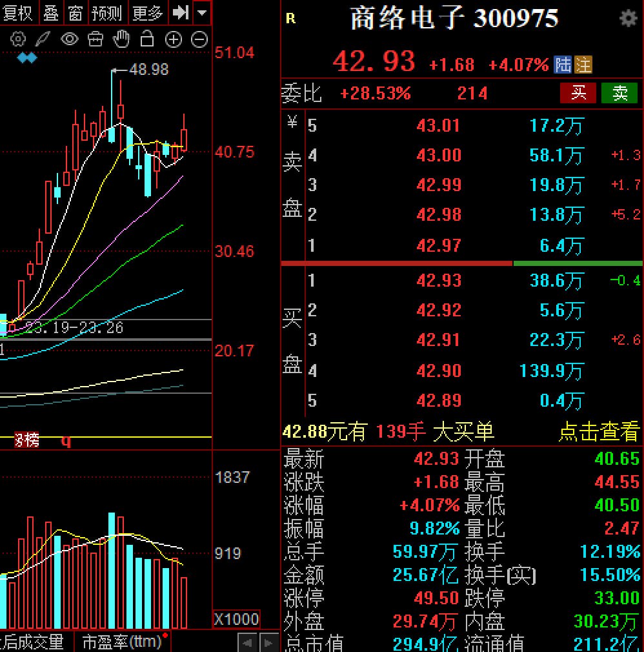Select sell level 4 price 43.00
The image size is (644, 652).
click(x=439, y=156)
